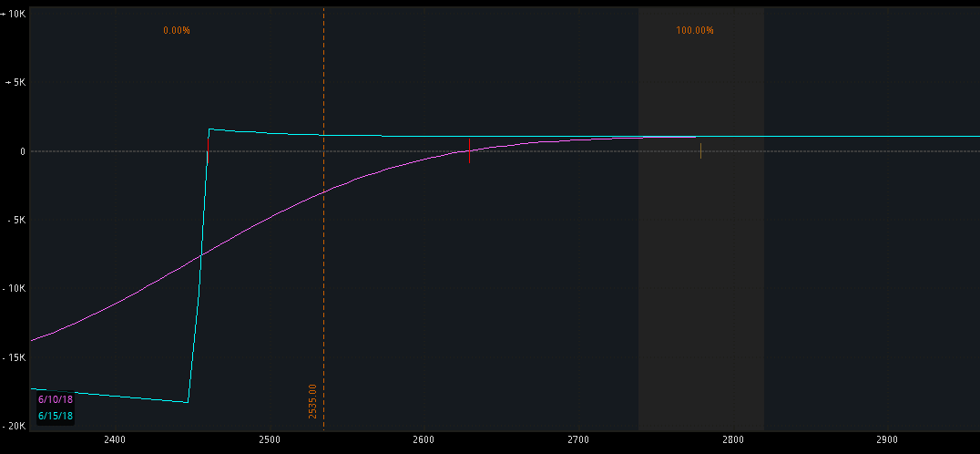Viewport: 980px width, 454px height.
Task: Click the 2700 x-axis price label
Action: pyautogui.click(x=578, y=439)
